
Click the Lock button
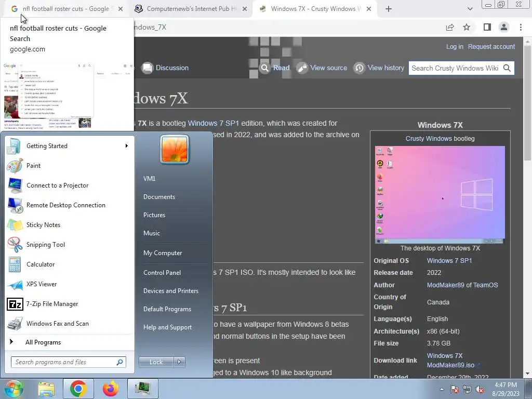tap(156, 362)
